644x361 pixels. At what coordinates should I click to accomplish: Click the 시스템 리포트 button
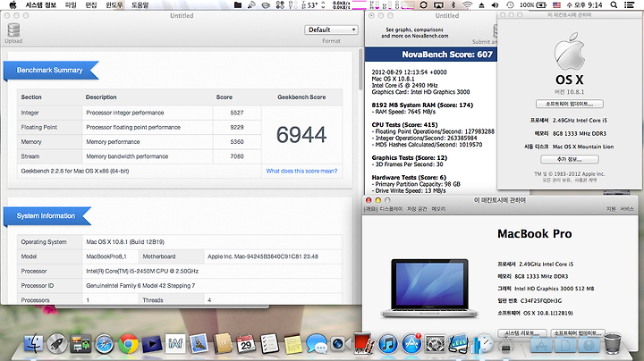coord(522,332)
